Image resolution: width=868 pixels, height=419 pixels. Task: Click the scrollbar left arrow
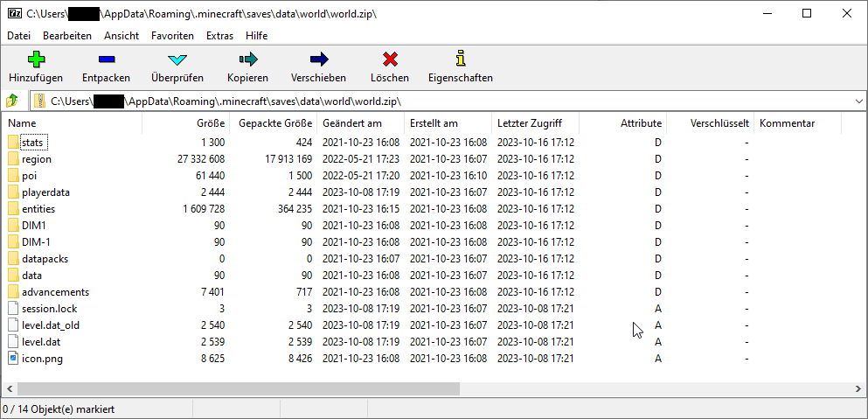coord(8,388)
